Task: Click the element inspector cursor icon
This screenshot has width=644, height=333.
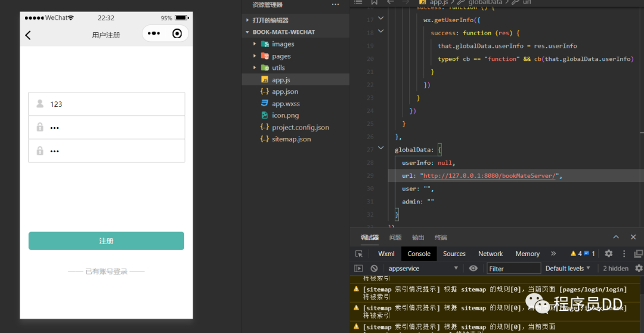Action: tap(359, 254)
